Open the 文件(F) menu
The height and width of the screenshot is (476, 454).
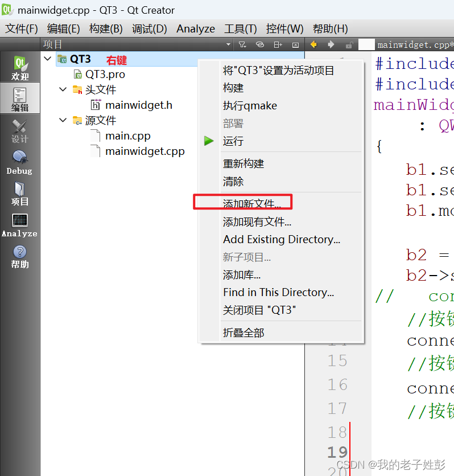[x=21, y=29]
